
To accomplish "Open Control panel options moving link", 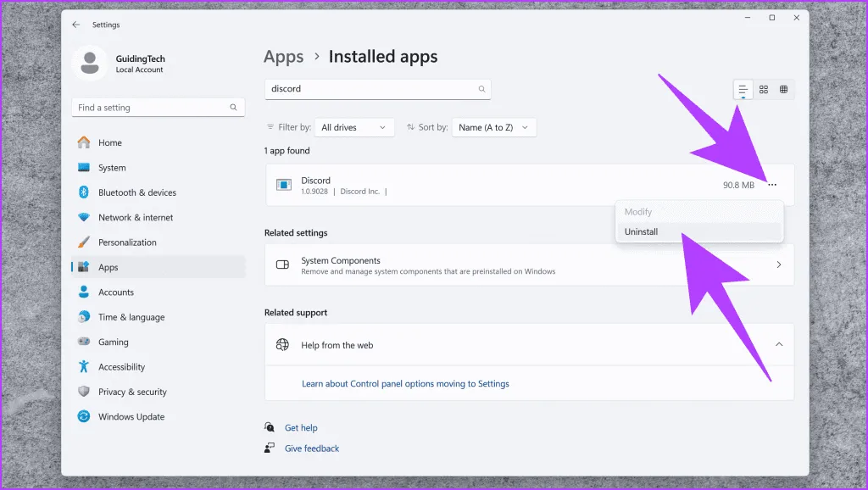I will pos(405,383).
